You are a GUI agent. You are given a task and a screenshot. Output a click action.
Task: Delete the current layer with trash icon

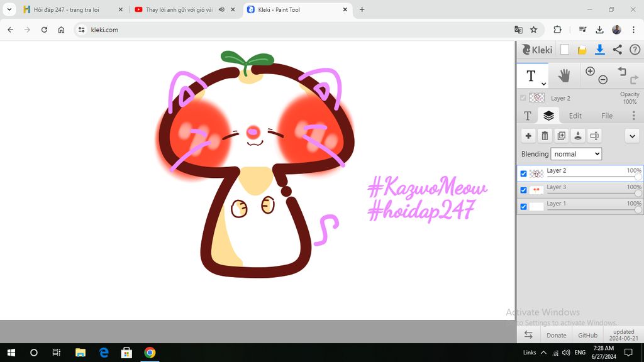[x=545, y=136]
